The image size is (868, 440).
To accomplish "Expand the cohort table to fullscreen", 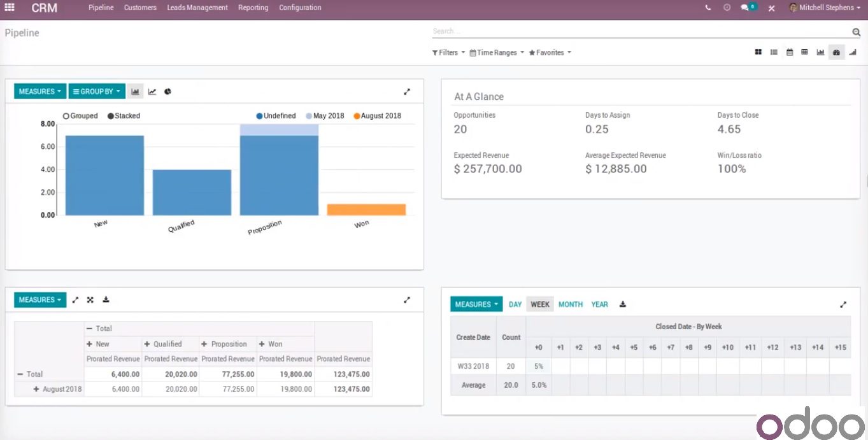I will click(843, 304).
